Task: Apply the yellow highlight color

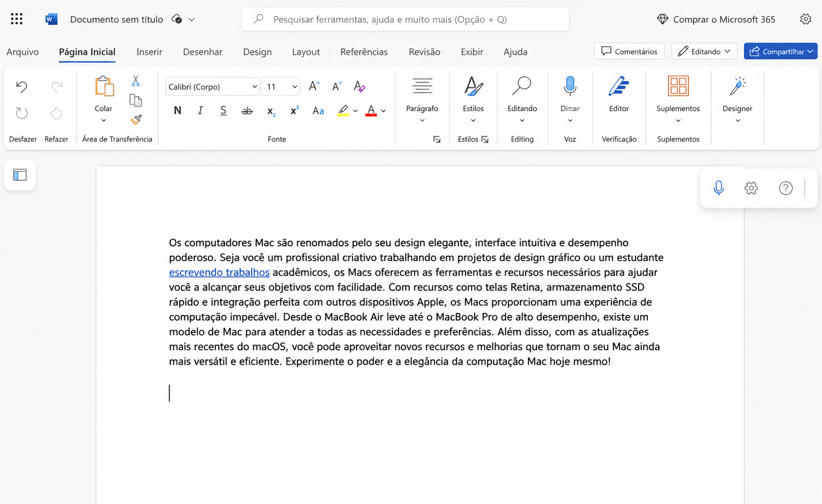Action: tap(343, 110)
